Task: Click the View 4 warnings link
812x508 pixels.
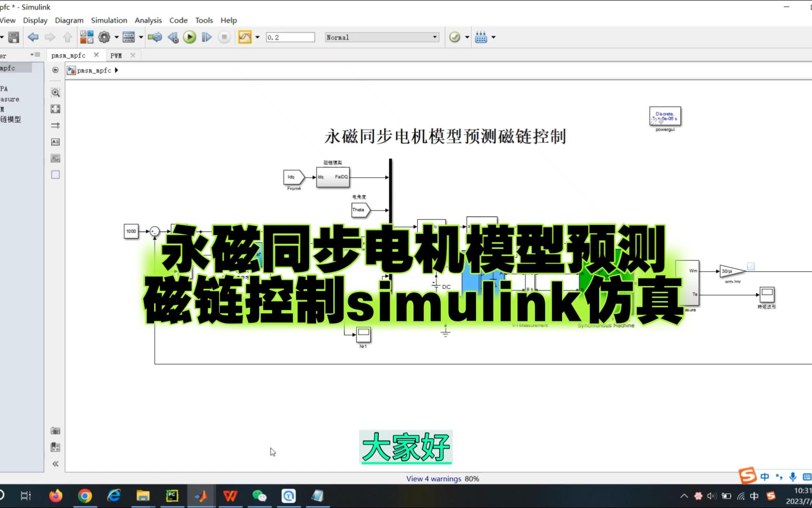Action: (x=434, y=479)
